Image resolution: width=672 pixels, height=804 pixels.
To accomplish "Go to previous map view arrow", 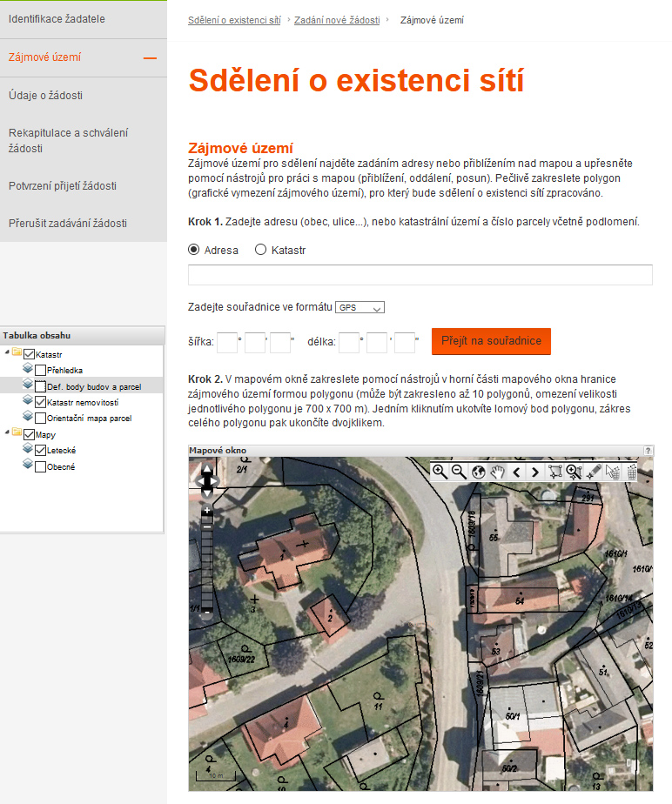I will [516, 472].
